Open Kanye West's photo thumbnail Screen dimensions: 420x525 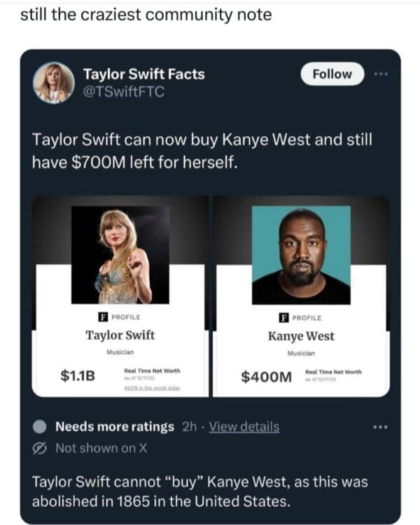[301, 254]
